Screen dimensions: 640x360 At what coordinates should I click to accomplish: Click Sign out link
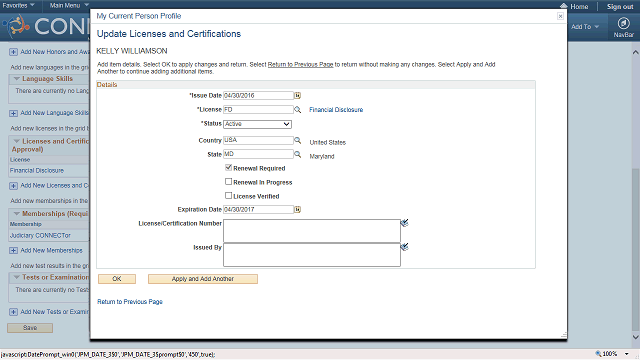tap(620, 7)
